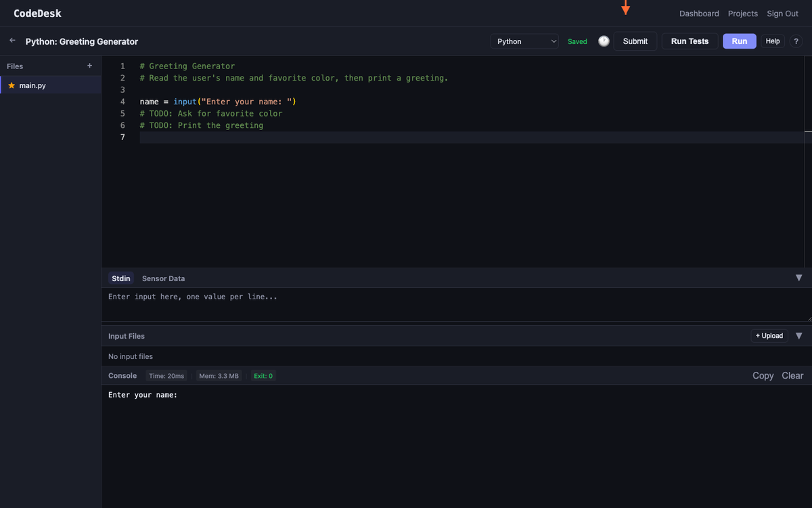Viewport: 812px width, 508px height.
Task: Select the Stdin tab
Action: (x=120, y=278)
